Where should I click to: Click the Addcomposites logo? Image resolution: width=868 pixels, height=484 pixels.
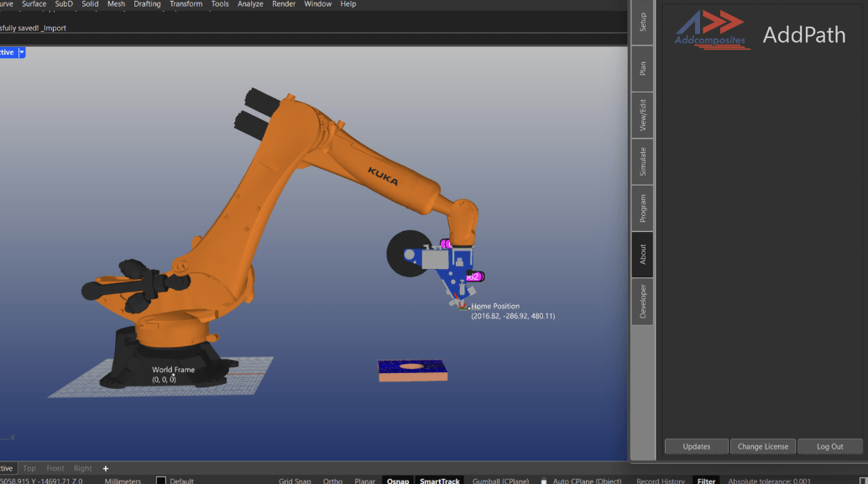(711, 29)
